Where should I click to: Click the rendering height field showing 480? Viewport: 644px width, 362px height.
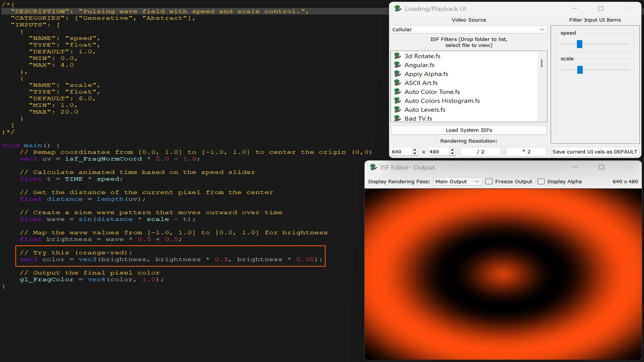[x=438, y=152]
